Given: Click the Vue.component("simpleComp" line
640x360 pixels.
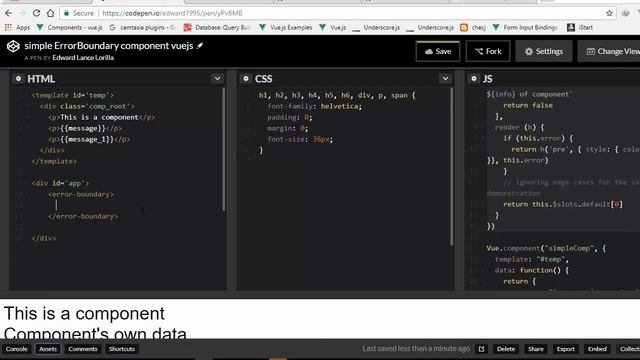Looking at the screenshot, I should point(546,248).
